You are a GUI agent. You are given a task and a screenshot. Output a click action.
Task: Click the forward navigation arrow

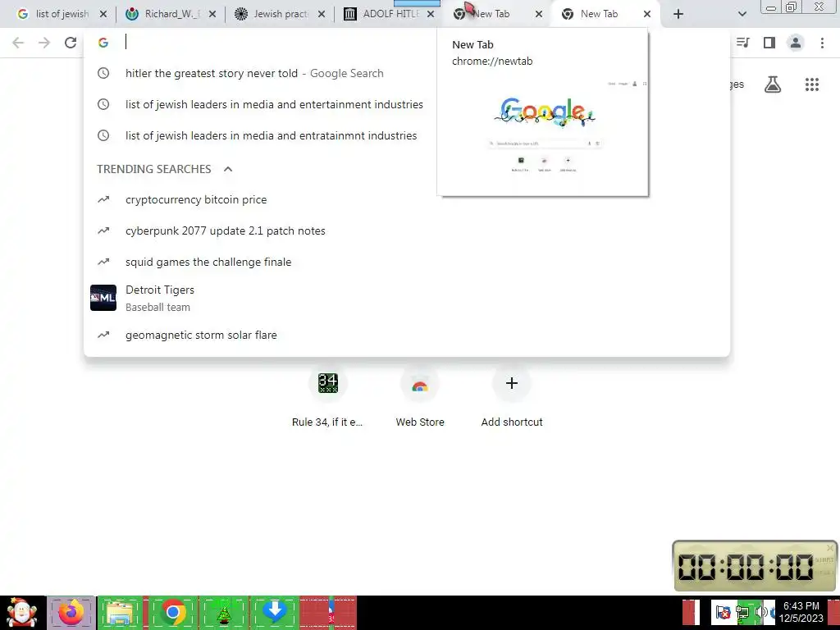click(44, 43)
